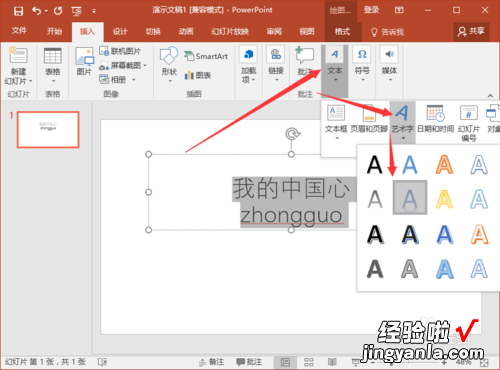The height and width of the screenshot is (370, 500).
Task: Switch to the 幻灯片放映 tab
Action: [230, 32]
